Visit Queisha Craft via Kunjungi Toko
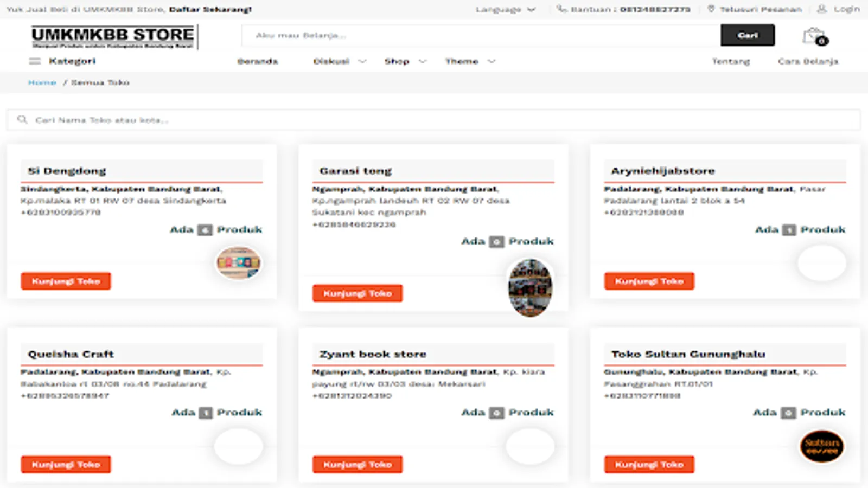 pyautogui.click(x=66, y=464)
